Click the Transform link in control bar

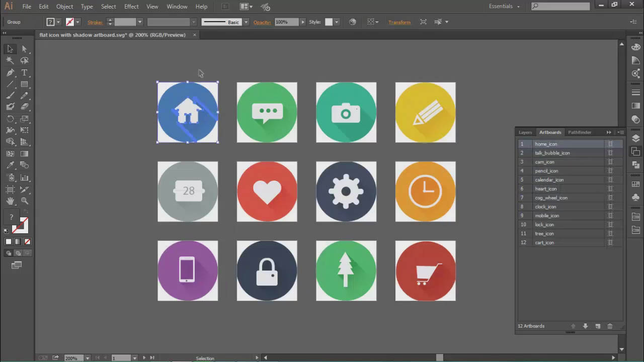[x=399, y=22]
